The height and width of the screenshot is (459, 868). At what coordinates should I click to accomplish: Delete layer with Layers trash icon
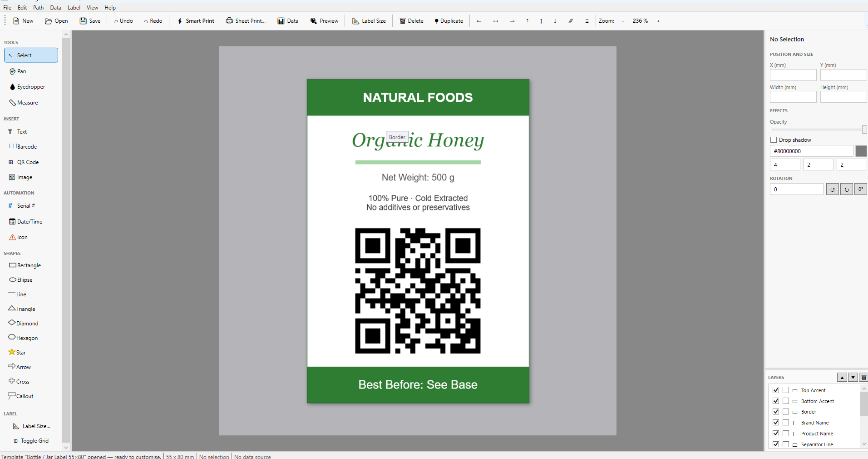(x=863, y=377)
